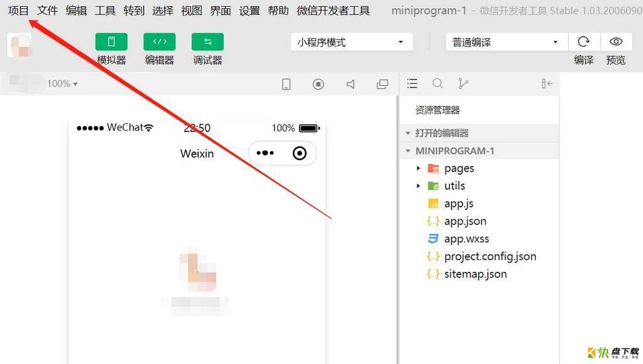
Task: Open the 文件 menu
Action: [x=47, y=10]
